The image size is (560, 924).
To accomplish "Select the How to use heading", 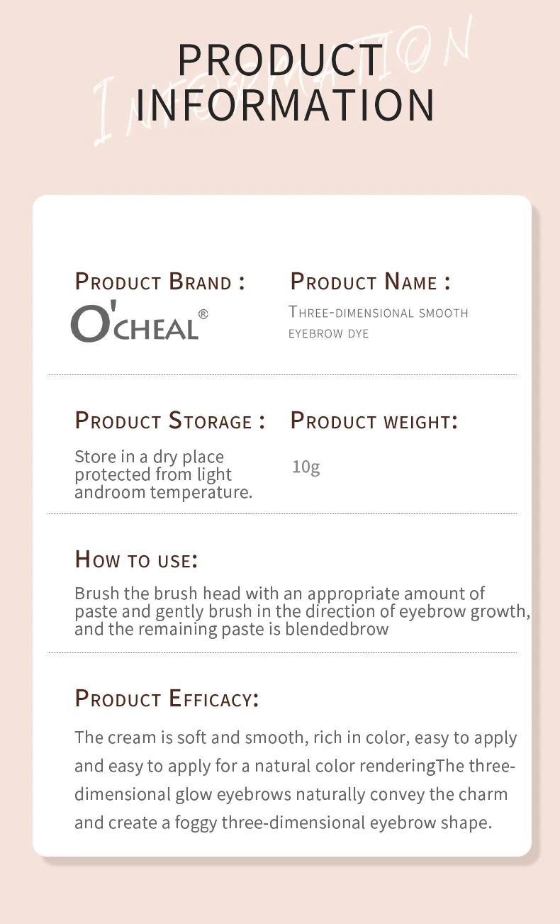I will (136, 560).
